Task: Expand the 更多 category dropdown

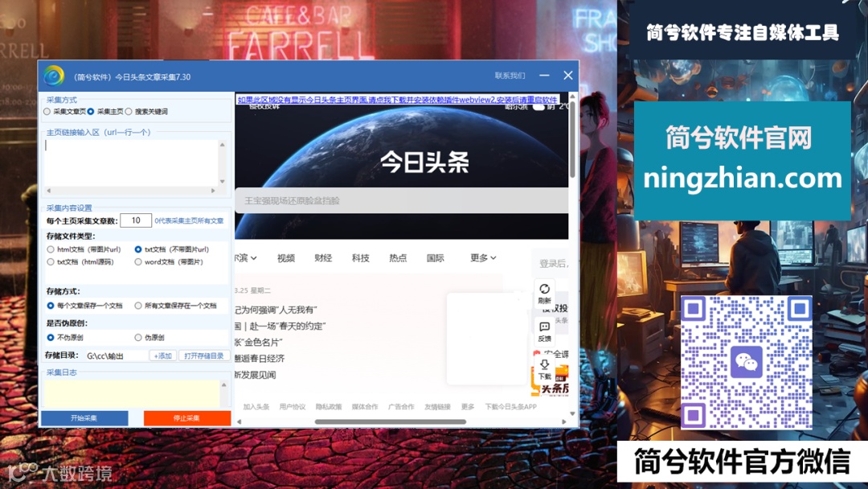Action: point(483,258)
